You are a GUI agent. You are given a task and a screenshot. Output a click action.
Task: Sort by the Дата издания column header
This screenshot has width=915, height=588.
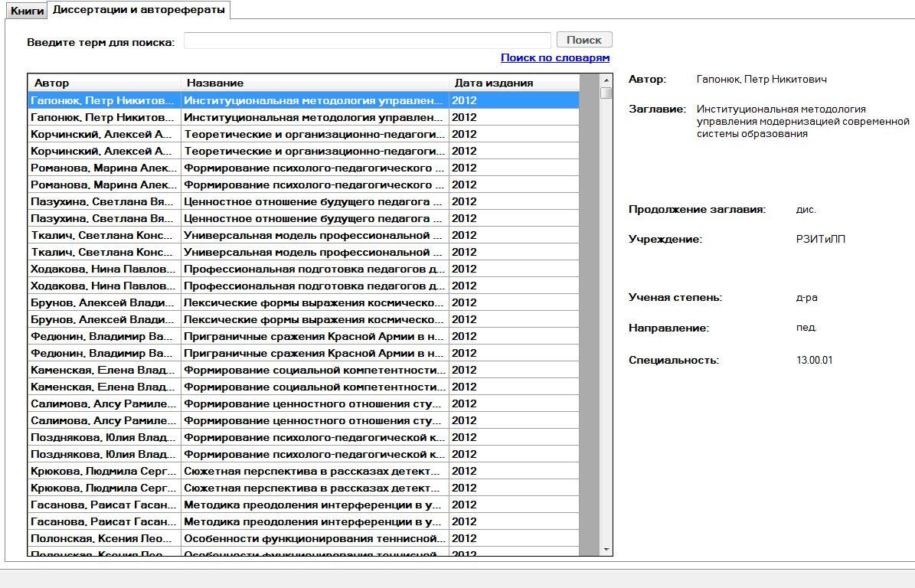(514, 83)
